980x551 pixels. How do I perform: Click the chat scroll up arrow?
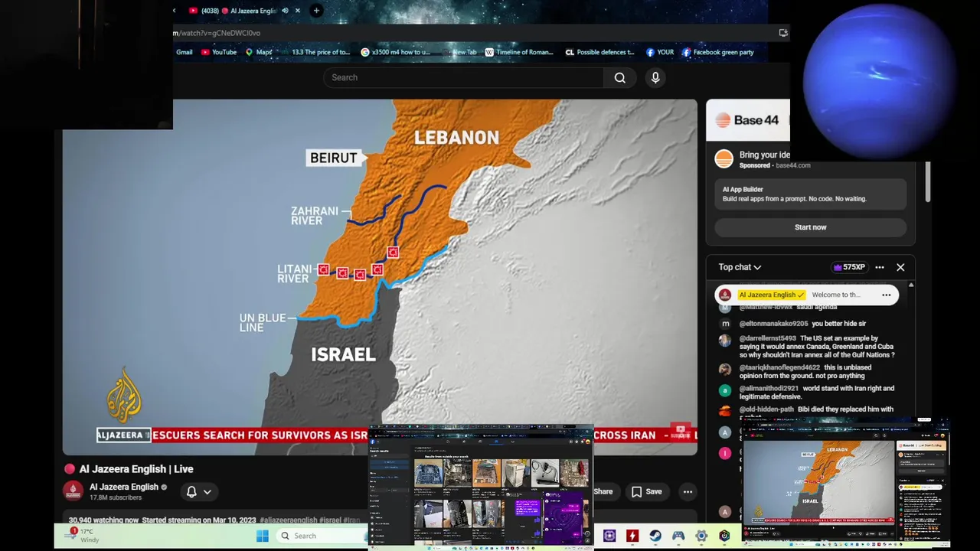910,285
